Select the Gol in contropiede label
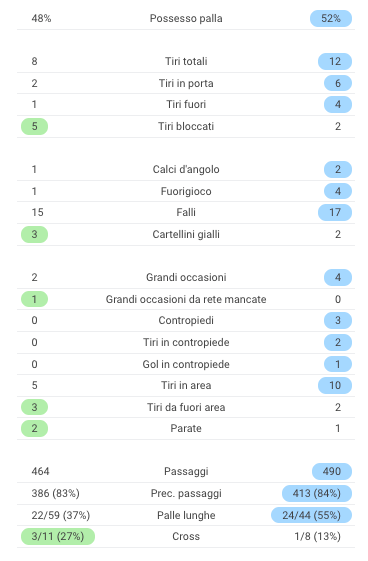Screen dimensions: 368x561 [186, 364]
